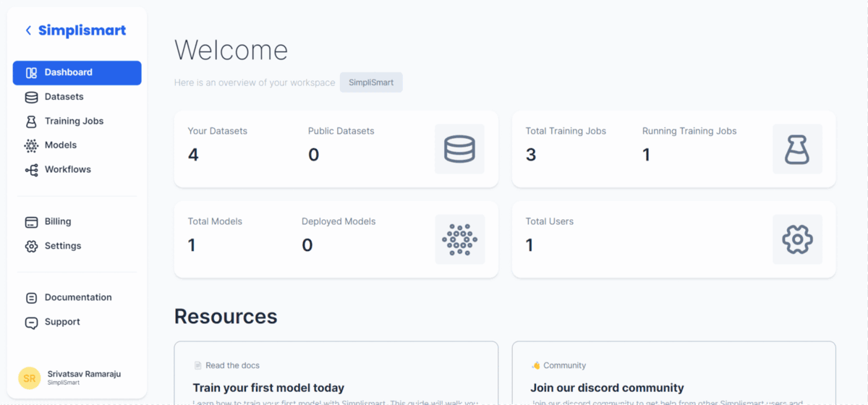Click the large flask icon in training jobs card
Screen dimensions: 868x405
pos(797,149)
